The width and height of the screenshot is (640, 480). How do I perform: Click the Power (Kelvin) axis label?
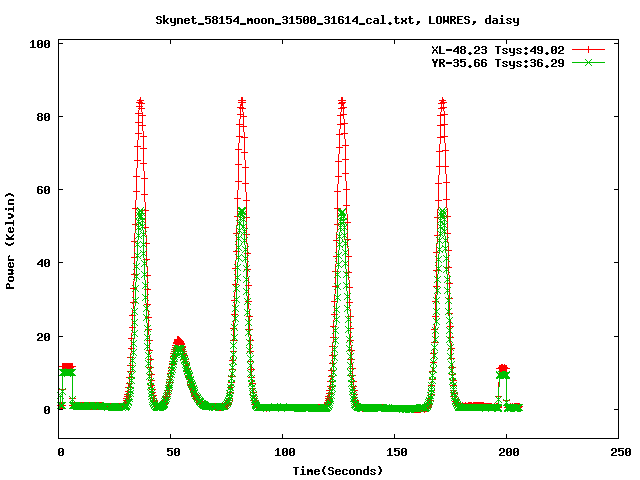(x=10, y=241)
